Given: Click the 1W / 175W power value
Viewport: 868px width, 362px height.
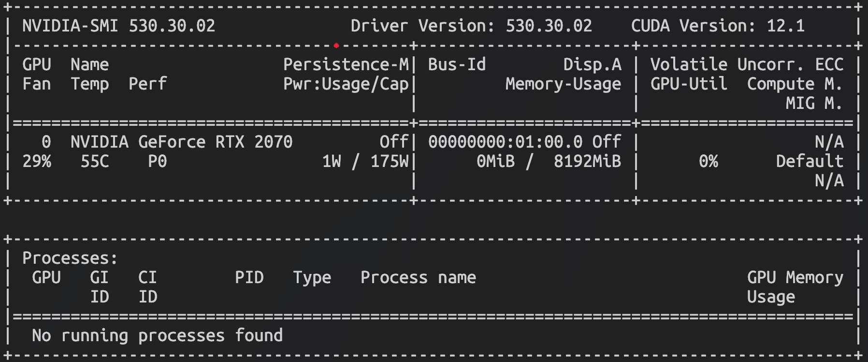Looking at the screenshot, I should [x=365, y=161].
